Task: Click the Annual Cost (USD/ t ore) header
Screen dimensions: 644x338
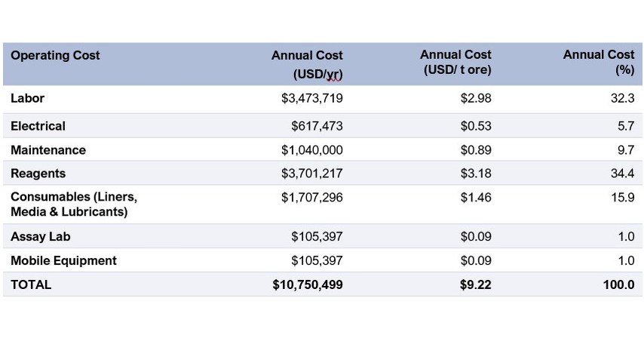Action: pyautogui.click(x=455, y=62)
